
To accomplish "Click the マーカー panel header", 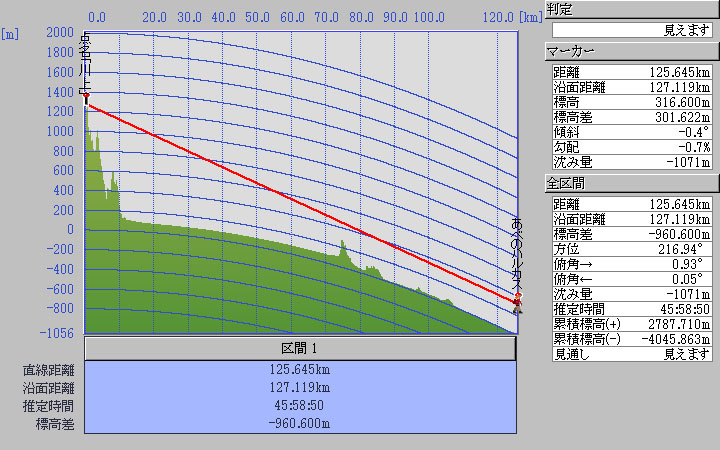I will [632, 51].
